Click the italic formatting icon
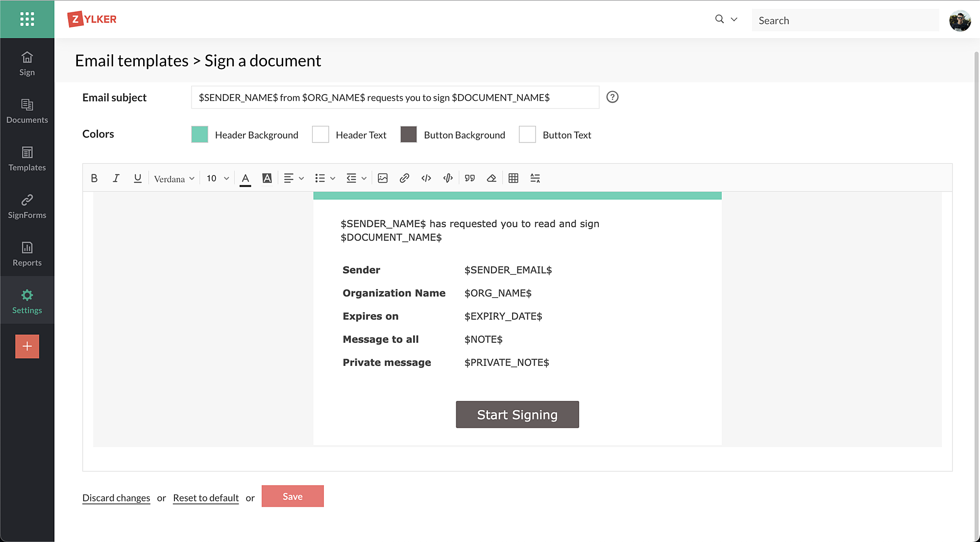 116,178
